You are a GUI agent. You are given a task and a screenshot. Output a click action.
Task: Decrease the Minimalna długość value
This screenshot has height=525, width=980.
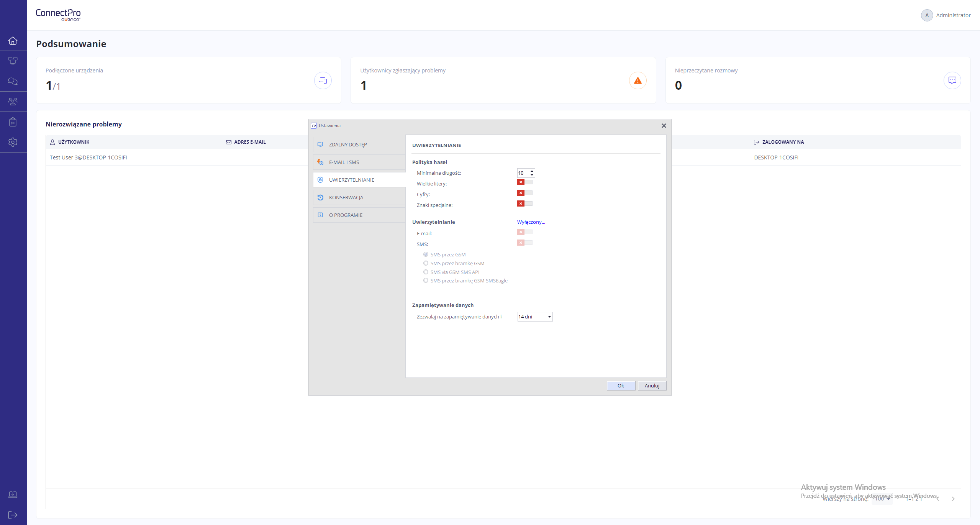tap(532, 175)
